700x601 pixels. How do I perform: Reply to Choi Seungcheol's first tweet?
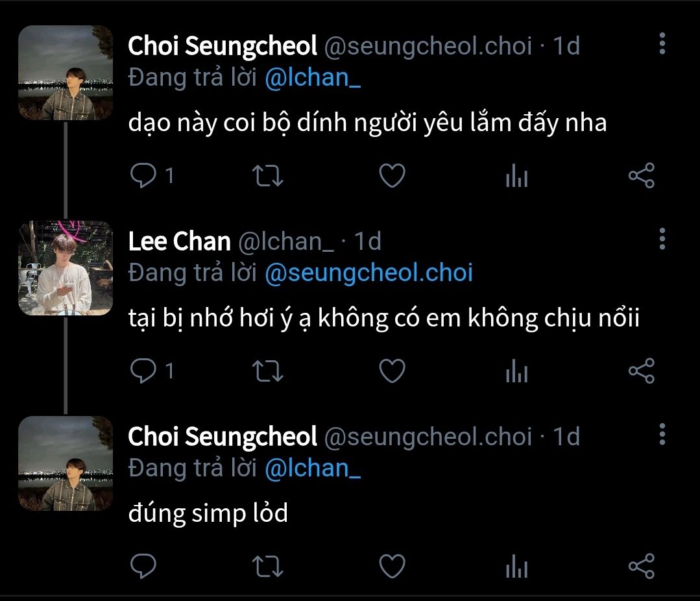(142, 176)
